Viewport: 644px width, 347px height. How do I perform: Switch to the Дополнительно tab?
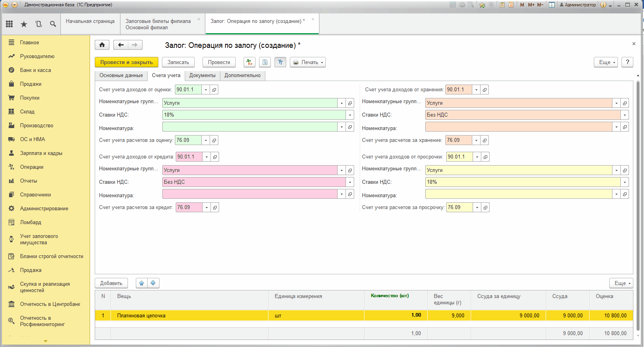(x=242, y=75)
